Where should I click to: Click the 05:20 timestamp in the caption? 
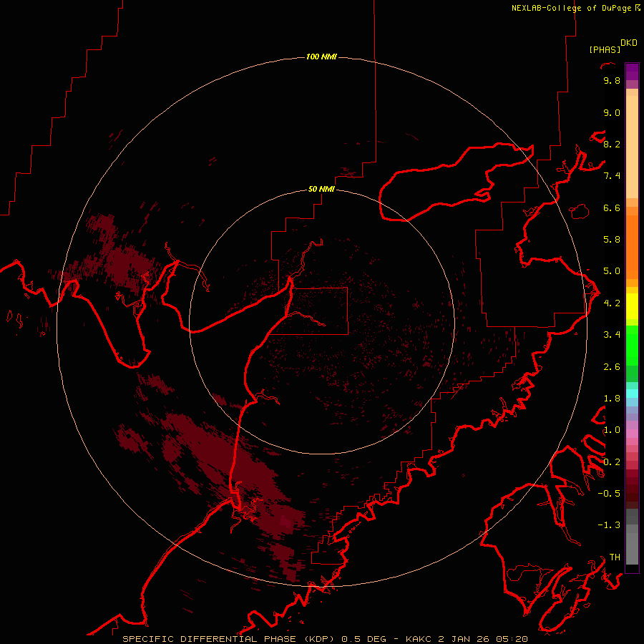tap(512, 639)
